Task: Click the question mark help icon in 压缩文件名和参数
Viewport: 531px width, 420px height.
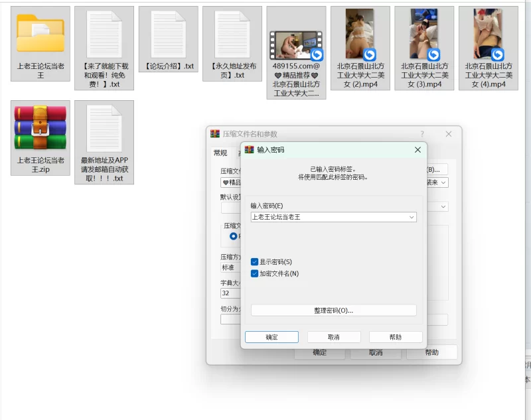Action: pyautogui.click(x=421, y=134)
